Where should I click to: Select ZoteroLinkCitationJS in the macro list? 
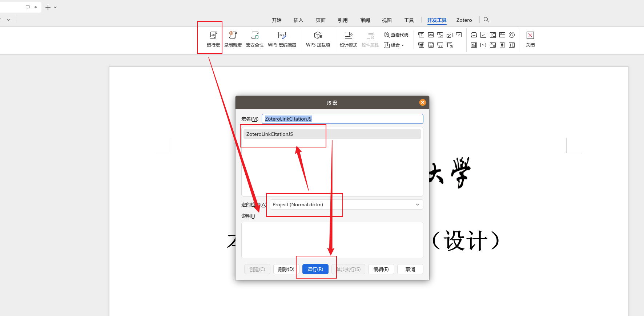pyautogui.click(x=270, y=134)
